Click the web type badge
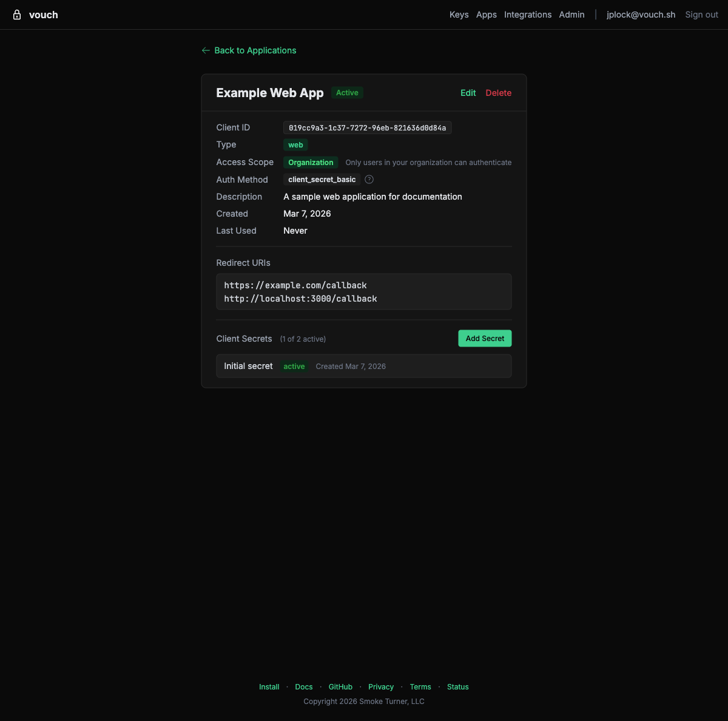Screen dimensions: 728x721 [x=295, y=144]
